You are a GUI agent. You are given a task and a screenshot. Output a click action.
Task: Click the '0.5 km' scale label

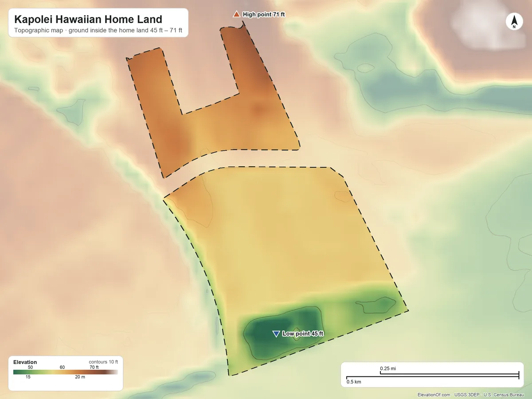354,382
